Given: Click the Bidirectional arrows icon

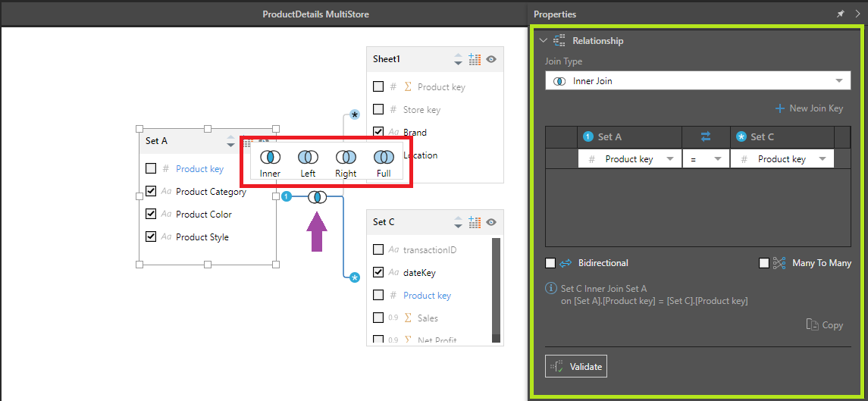Looking at the screenshot, I should point(566,264).
